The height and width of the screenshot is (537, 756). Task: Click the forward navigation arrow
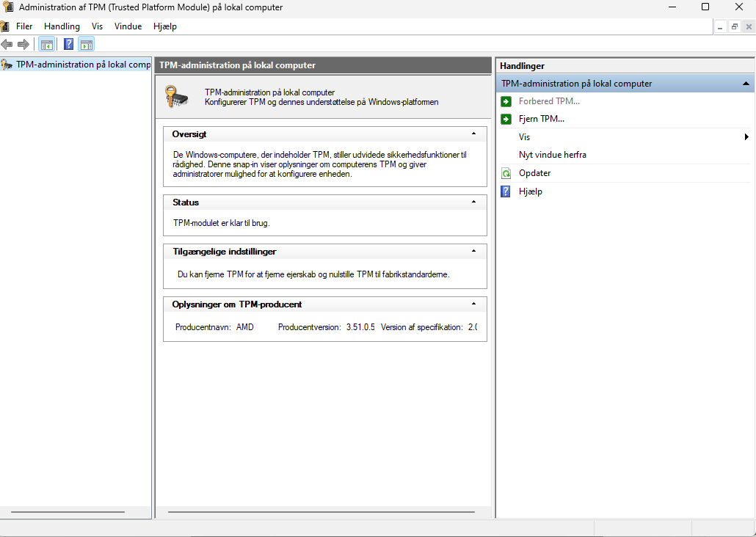(x=23, y=44)
